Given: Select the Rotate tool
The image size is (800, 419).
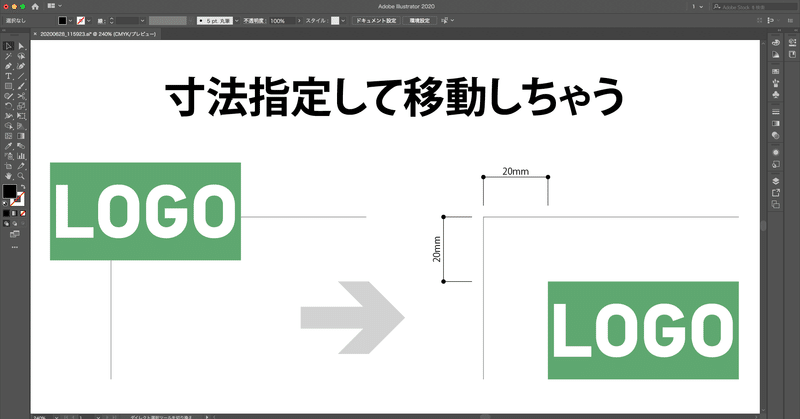Looking at the screenshot, I should [x=8, y=106].
